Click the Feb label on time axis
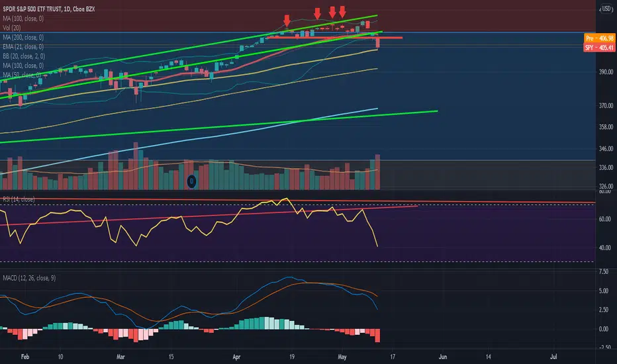Image resolution: width=617 pixels, height=364 pixels. click(x=25, y=357)
